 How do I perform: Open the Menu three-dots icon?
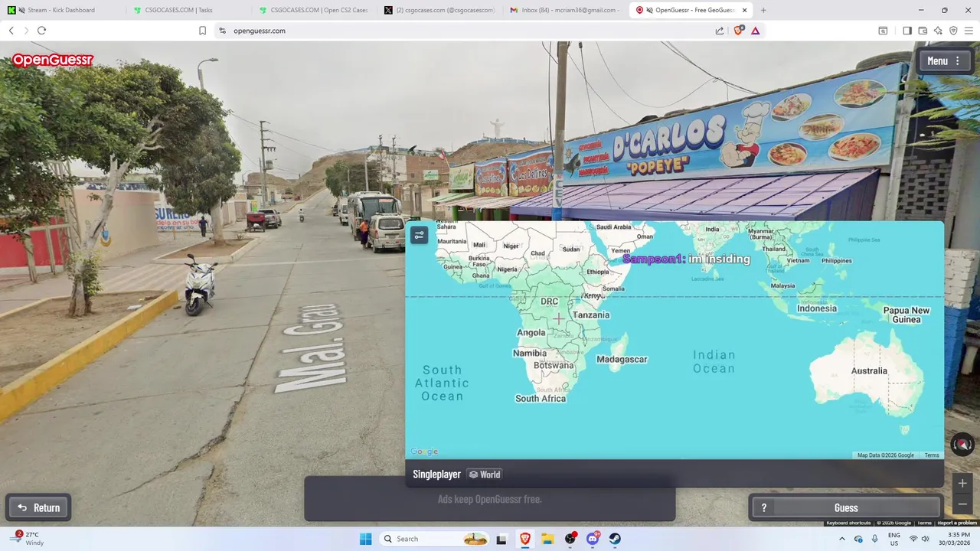[957, 61]
